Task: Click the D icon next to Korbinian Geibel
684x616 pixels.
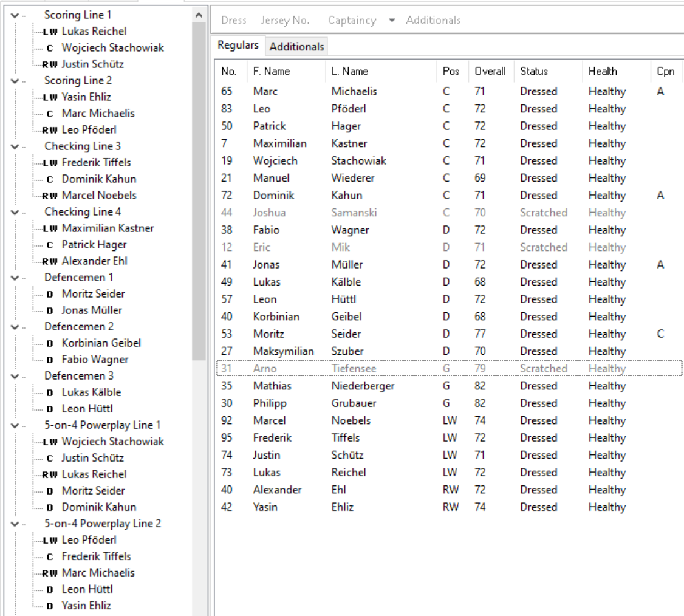Action: coord(50,343)
